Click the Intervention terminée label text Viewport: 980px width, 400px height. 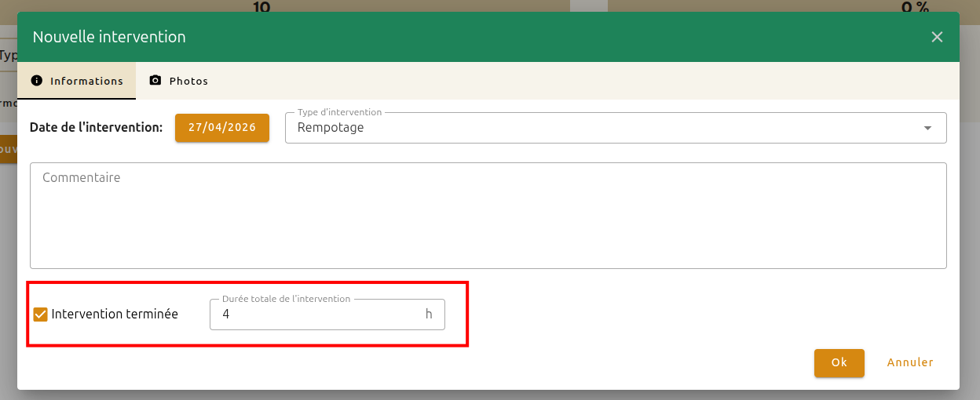pyautogui.click(x=115, y=315)
